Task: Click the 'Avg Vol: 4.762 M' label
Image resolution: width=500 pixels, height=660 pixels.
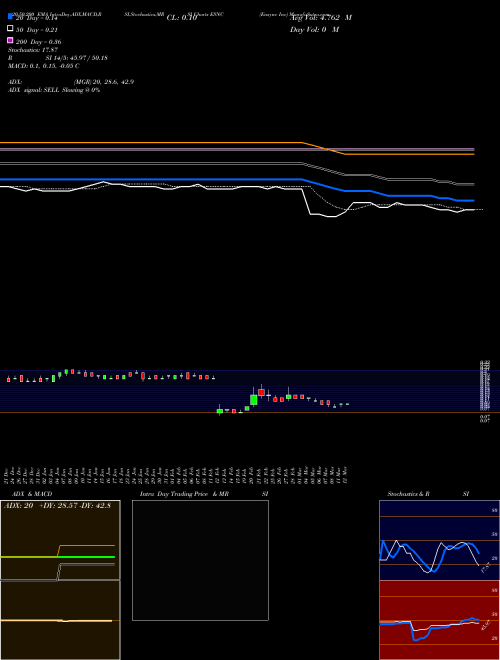Action: pyautogui.click(x=321, y=18)
